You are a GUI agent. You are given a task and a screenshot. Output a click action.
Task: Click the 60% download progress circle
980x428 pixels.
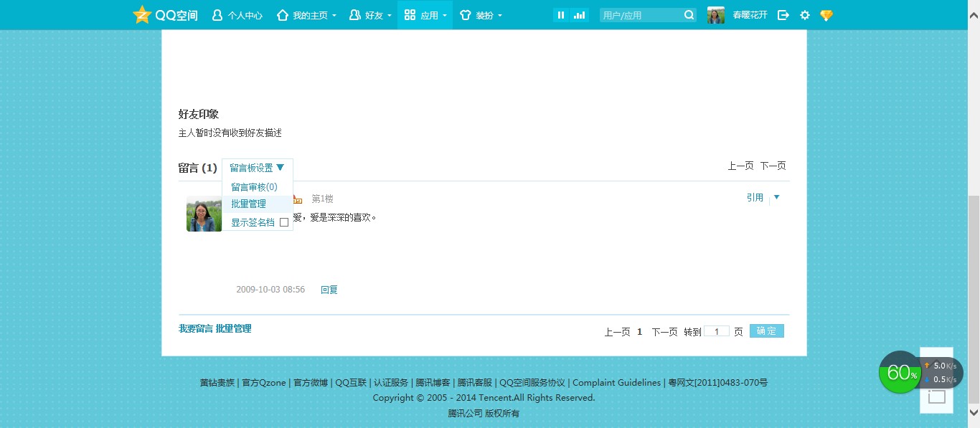[900, 373]
